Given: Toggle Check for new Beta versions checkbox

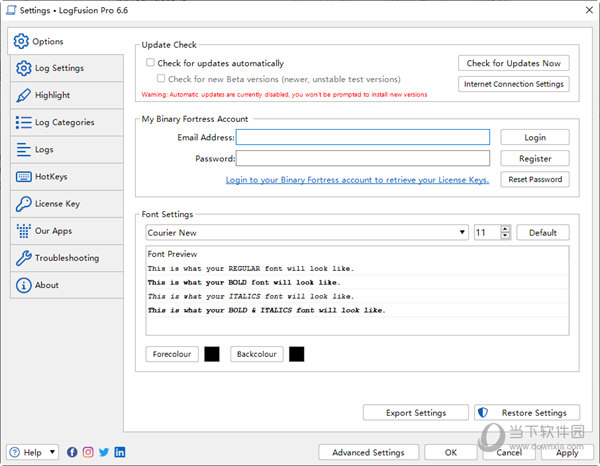Looking at the screenshot, I should coord(161,78).
